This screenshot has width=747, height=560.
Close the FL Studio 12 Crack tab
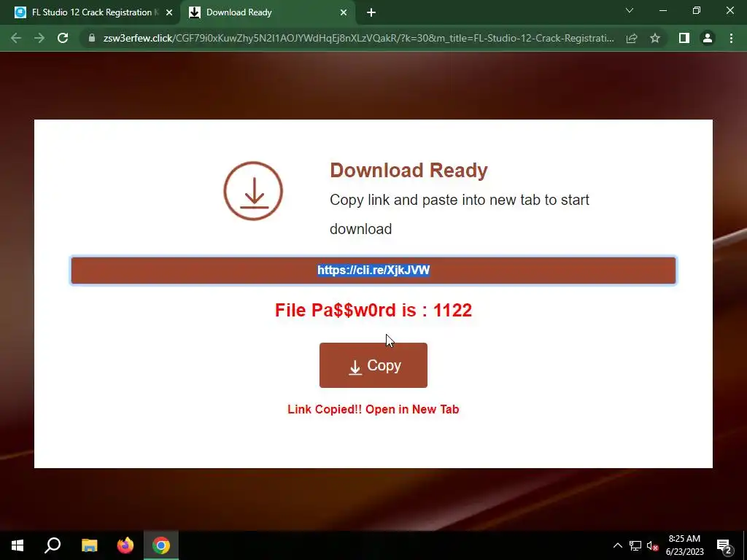click(169, 12)
